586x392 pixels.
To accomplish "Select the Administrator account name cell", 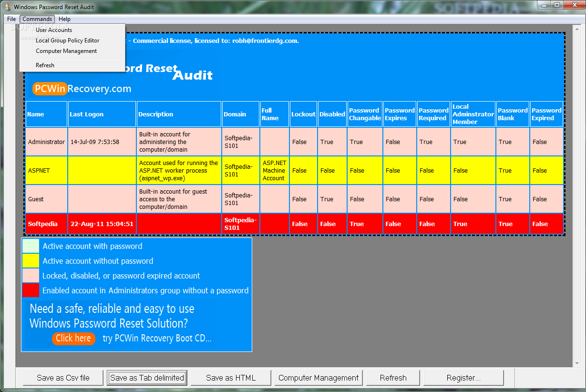I will (x=46, y=142).
